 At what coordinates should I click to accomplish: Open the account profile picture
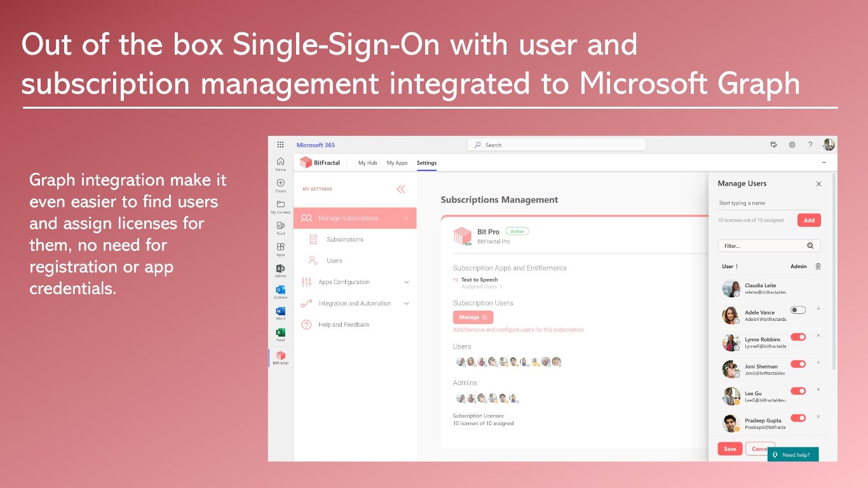pos(829,145)
